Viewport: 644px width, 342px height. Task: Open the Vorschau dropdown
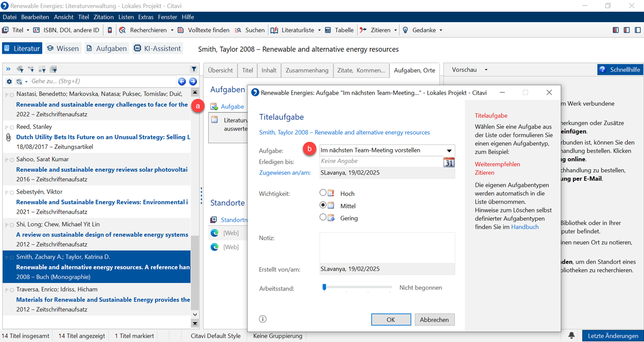pyautogui.click(x=486, y=70)
